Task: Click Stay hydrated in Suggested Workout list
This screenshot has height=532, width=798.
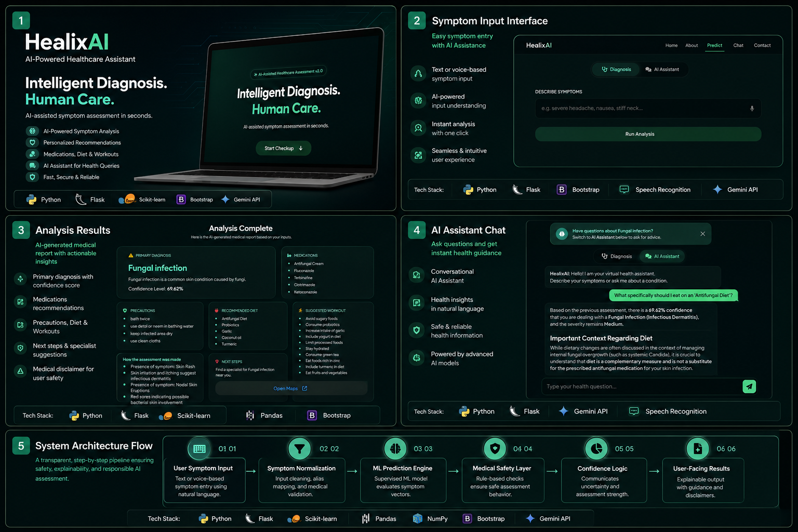Action: pyautogui.click(x=317, y=349)
